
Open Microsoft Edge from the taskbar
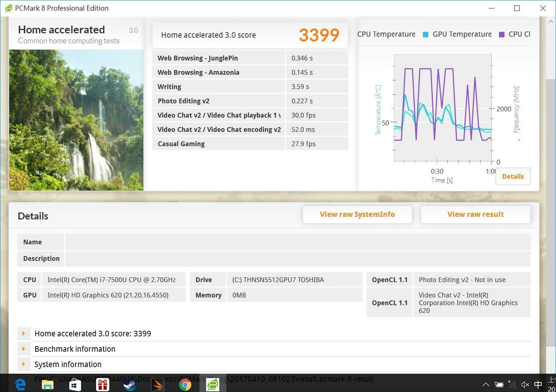point(21,384)
